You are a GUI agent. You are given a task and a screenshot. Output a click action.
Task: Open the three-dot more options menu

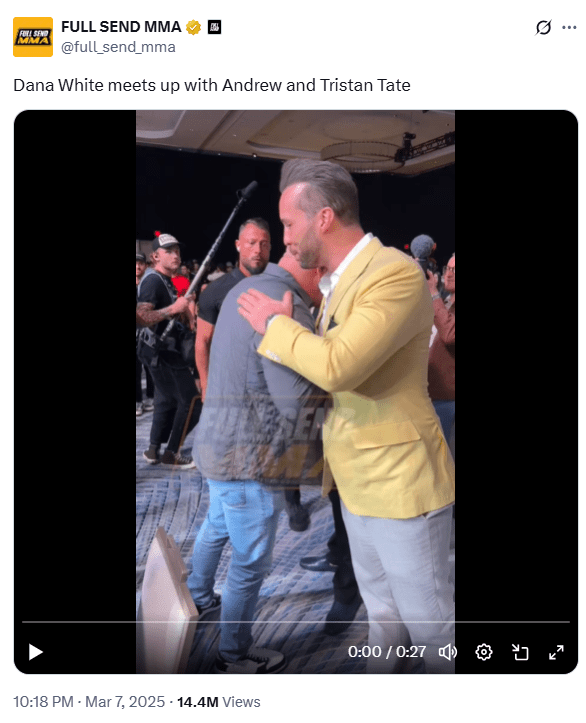pos(569,28)
